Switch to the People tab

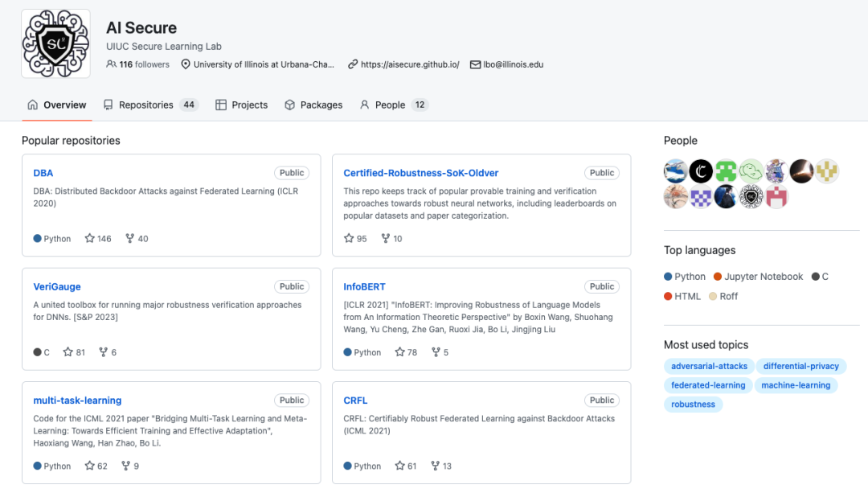pyautogui.click(x=394, y=105)
